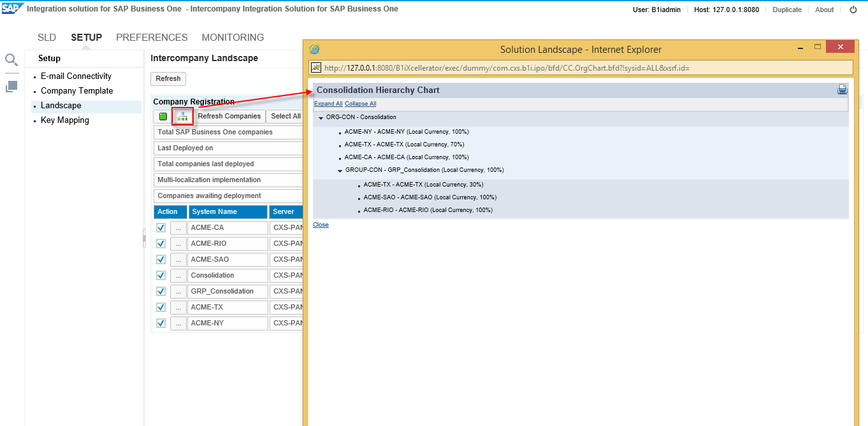This screenshot has width=868, height=426.
Task: Click the power logout icon
Action: [853, 10]
